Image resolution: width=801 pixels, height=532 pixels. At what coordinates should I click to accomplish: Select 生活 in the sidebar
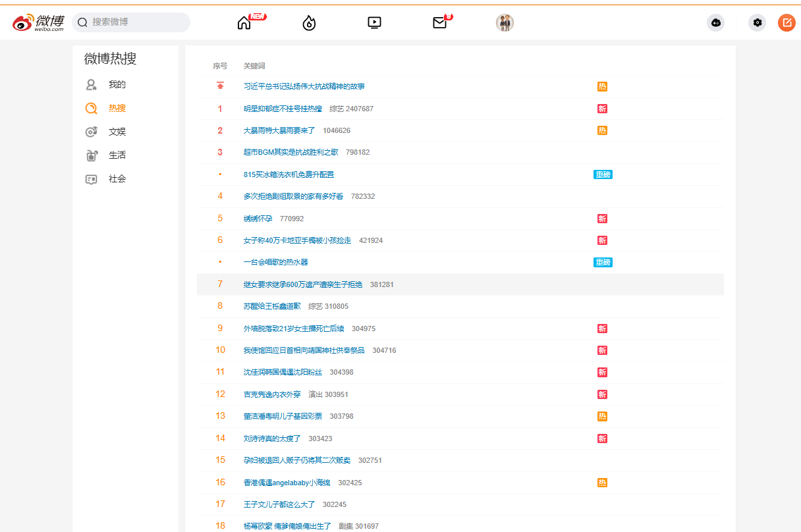point(117,155)
